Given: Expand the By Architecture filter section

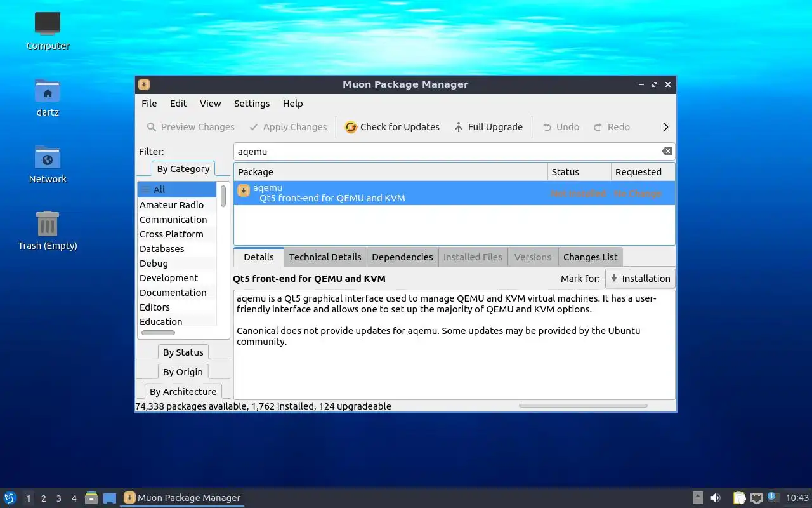Looking at the screenshot, I should (183, 392).
